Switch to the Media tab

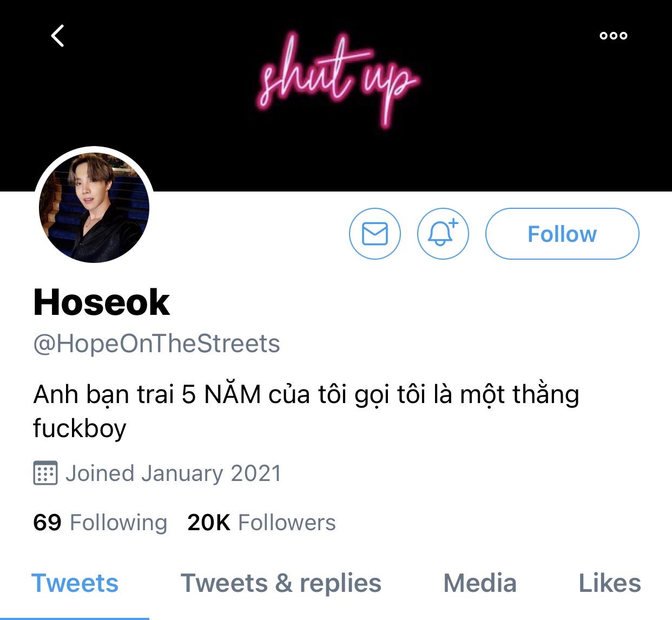(480, 583)
